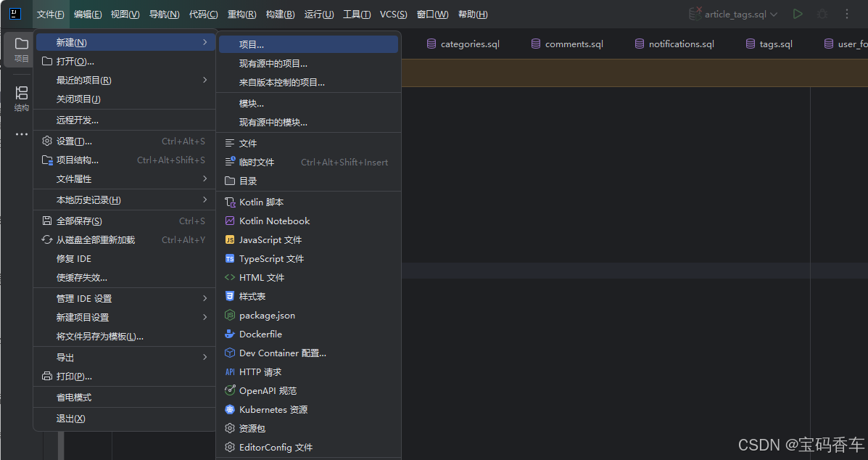Click the Project tool window icon
Viewport: 868px width, 460px height.
22,49
